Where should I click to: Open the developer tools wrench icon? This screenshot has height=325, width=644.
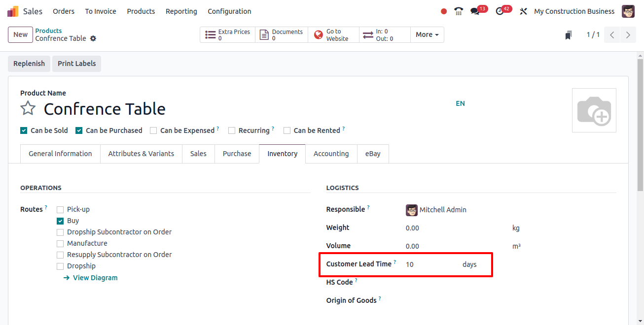click(x=524, y=11)
